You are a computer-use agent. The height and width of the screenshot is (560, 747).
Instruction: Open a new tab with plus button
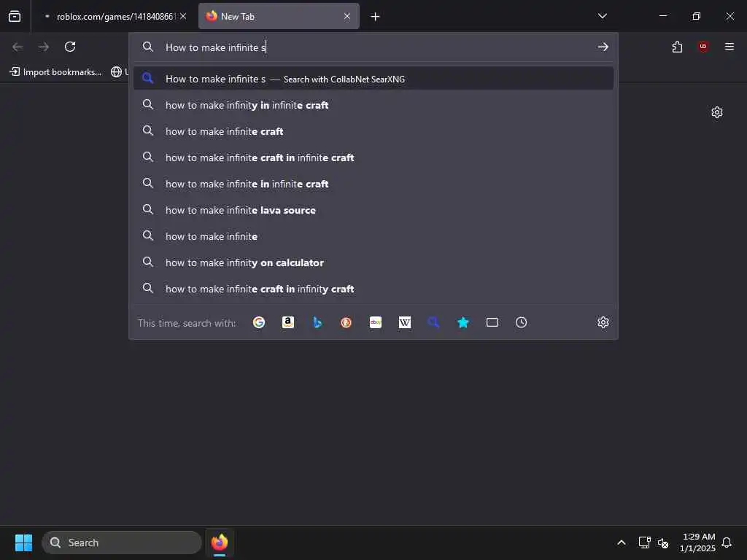(376, 17)
